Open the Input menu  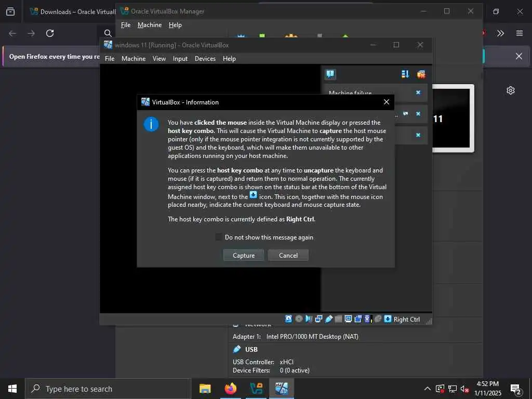pyautogui.click(x=180, y=58)
